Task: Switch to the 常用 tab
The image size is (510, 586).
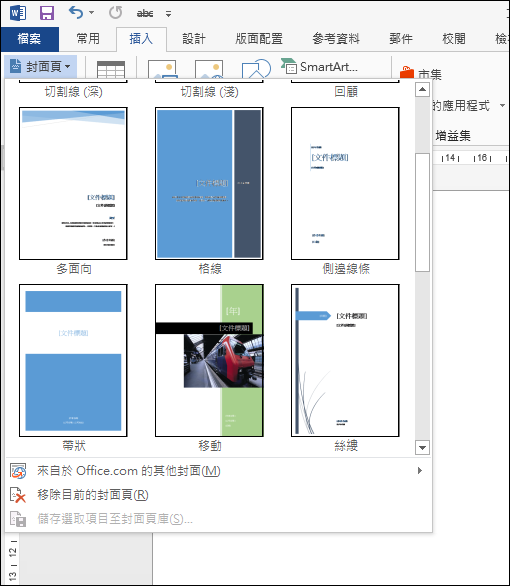Action: click(88, 39)
